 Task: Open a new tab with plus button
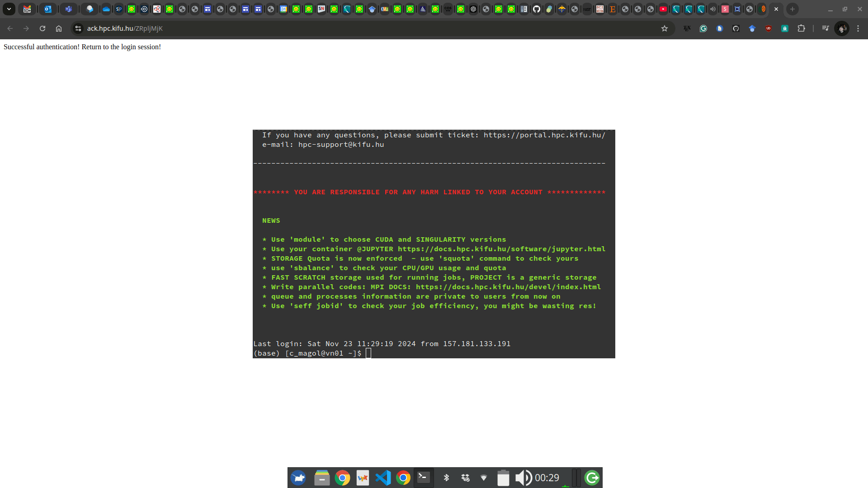coord(793,9)
